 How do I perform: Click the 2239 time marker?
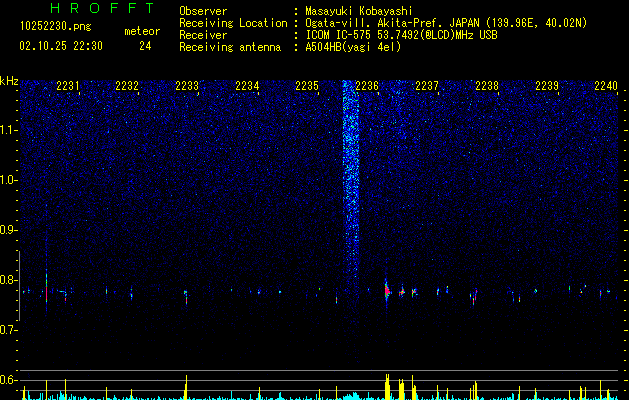547,86
